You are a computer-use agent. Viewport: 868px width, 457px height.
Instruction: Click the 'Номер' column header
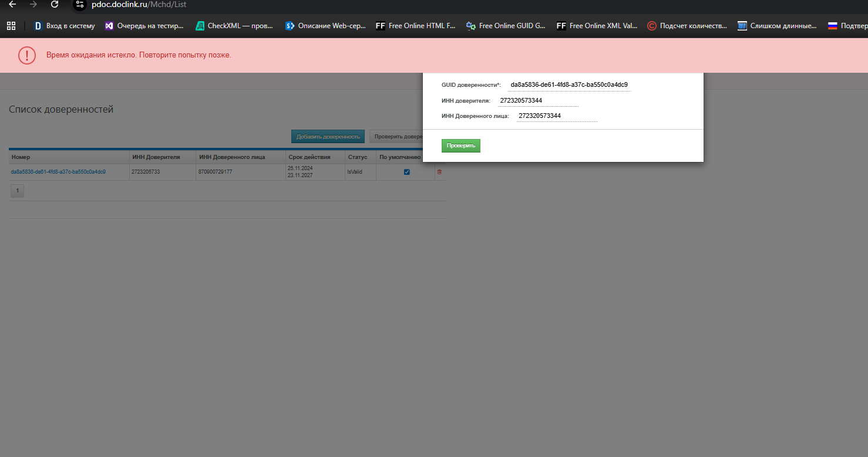click(x=69, y=157)
